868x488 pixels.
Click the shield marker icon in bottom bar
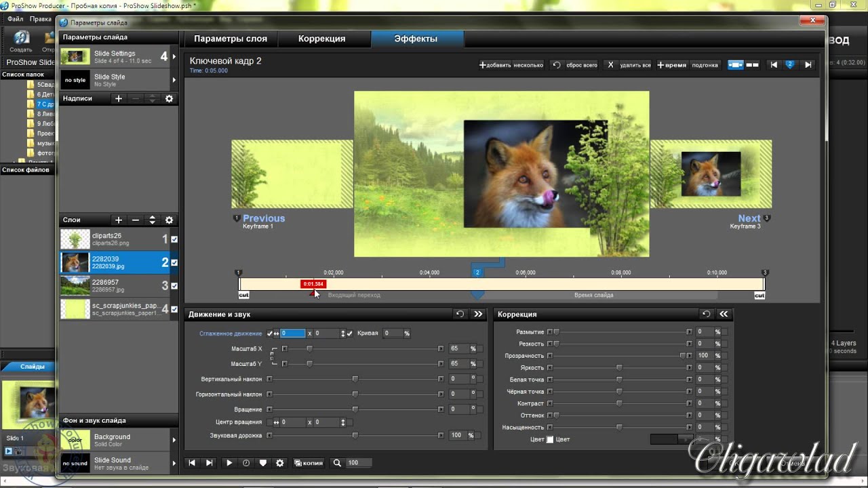[263, 463]
